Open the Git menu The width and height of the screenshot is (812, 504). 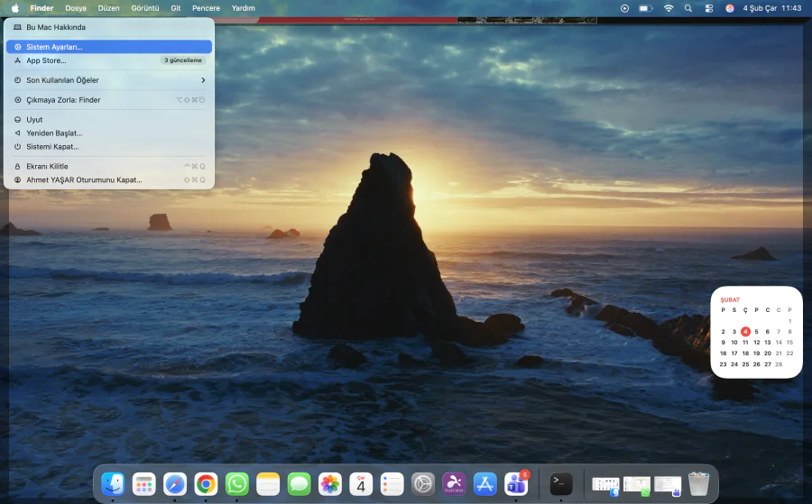click(176, 8)
